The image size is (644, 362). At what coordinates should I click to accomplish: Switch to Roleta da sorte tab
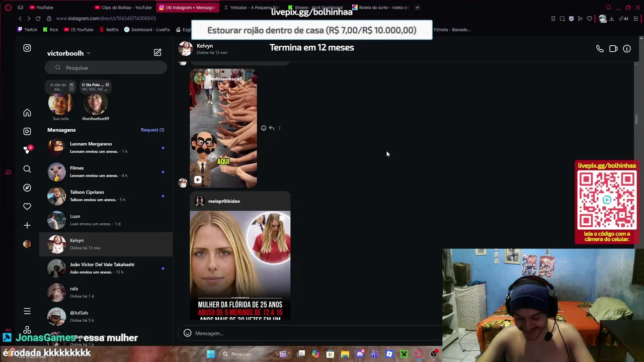pyautogui.click(x=381, y=8)
